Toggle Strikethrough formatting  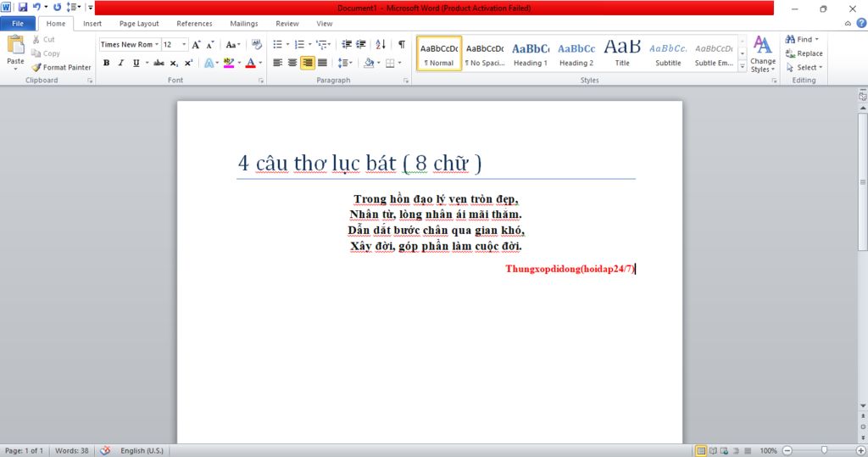click(159, 63)
